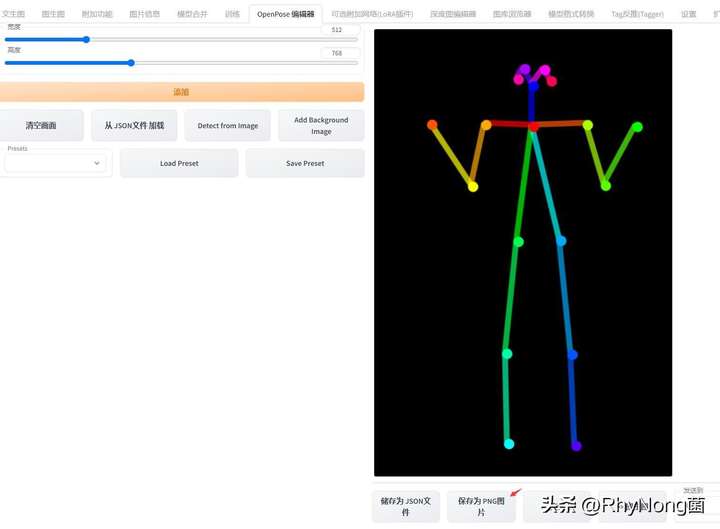Viewport: 720px width, 529px height.
Task: Click the width slider handle
Action: click(x=86, y=39)
